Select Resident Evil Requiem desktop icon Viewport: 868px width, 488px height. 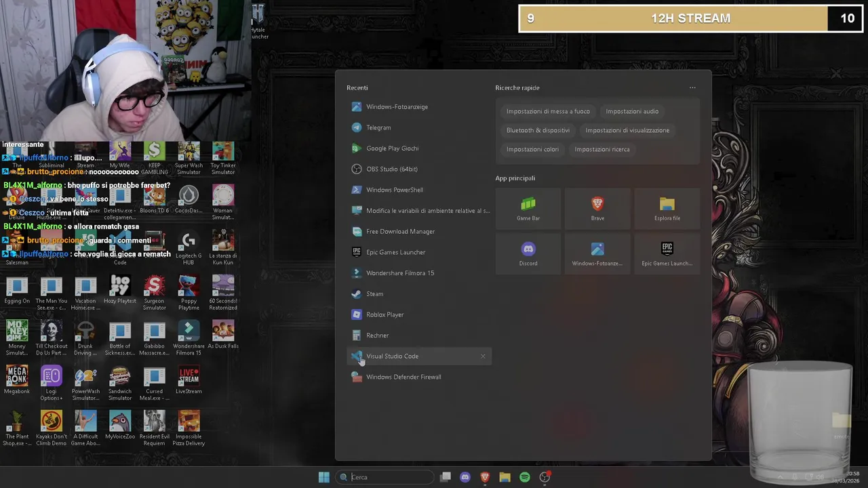[x=154, y=428]
